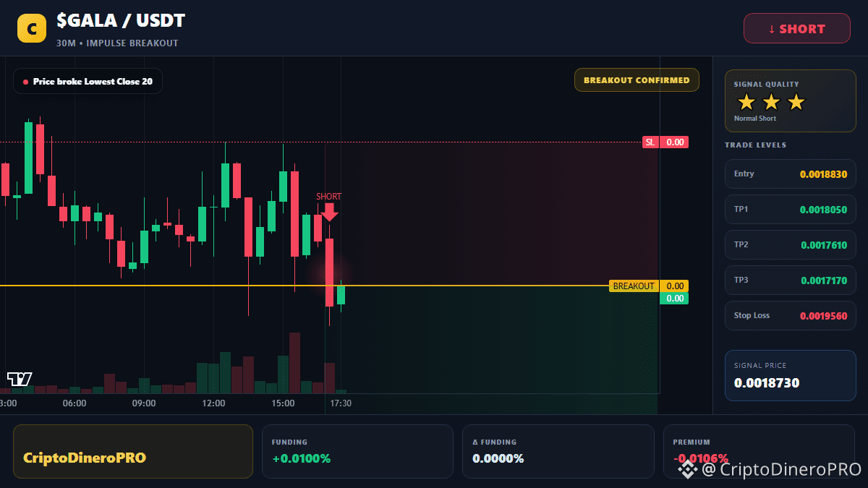Click the Funding +0.0100% card
Screen dimensions: 868x488
(x=357, y=451)
